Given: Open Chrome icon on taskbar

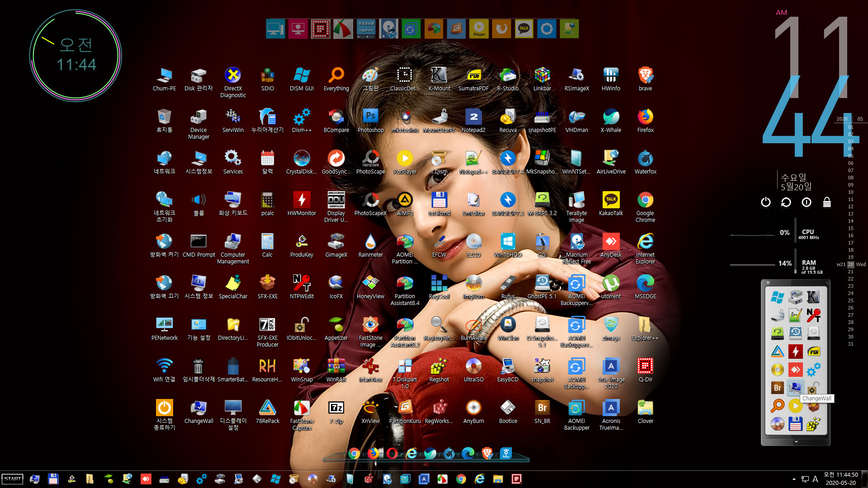Looking at the screenshot, I should 461,479.
